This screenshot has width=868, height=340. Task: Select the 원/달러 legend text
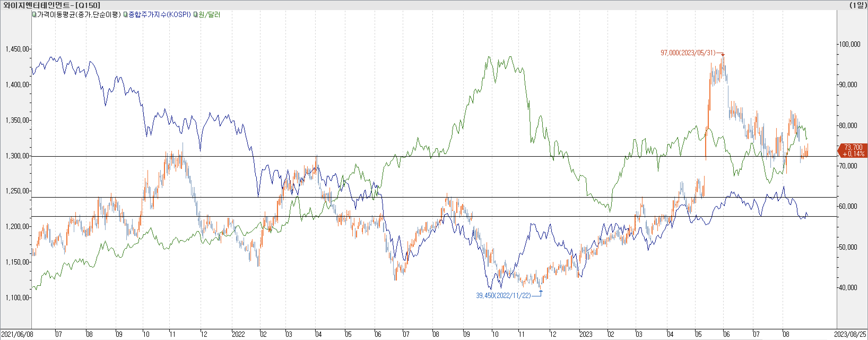pos(209,15)
